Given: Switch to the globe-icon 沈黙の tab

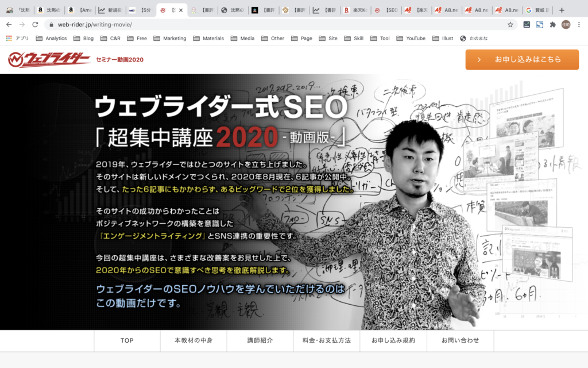Looking at the screenshot, I should point(233,10).
